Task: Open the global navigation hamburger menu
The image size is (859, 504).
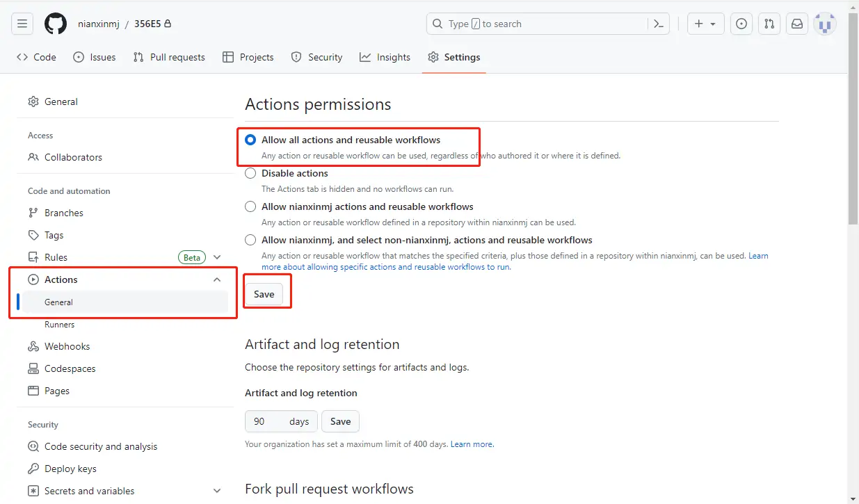Action: tap(22, 23)
